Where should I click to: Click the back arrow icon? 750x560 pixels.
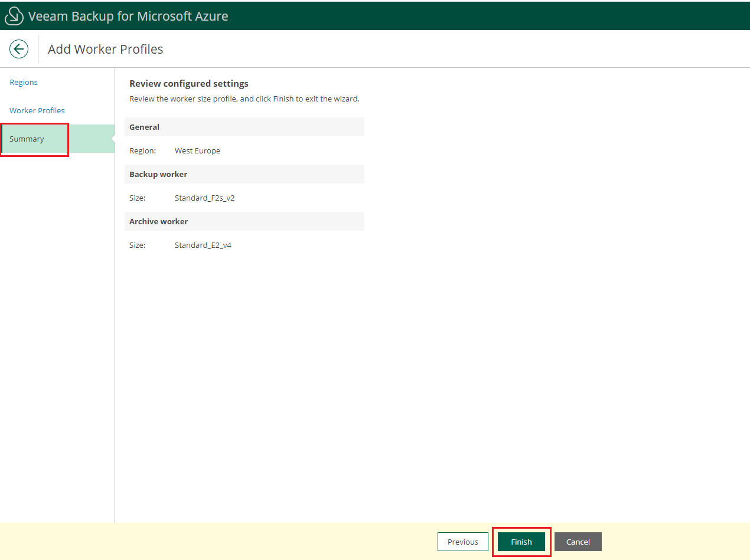pos(19,49)
